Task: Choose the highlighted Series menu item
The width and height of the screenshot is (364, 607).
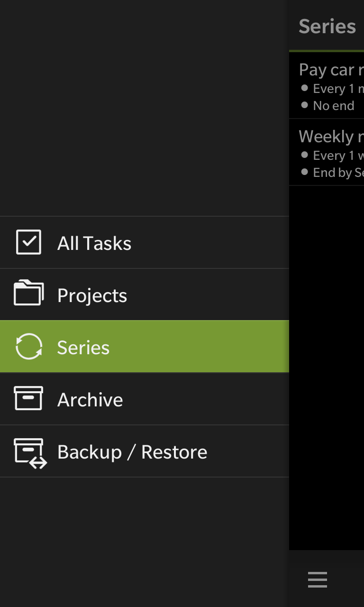Action: (x=145, y=347)
